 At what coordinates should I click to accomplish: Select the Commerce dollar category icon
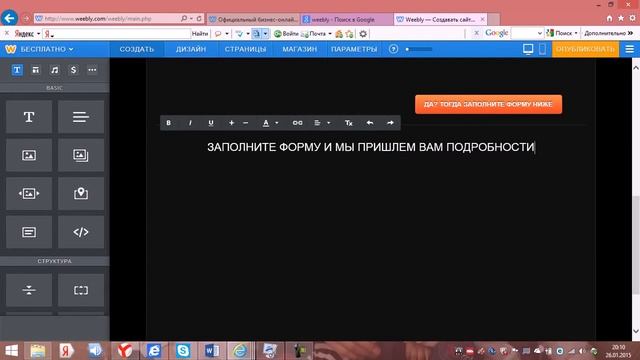(73, 70)
